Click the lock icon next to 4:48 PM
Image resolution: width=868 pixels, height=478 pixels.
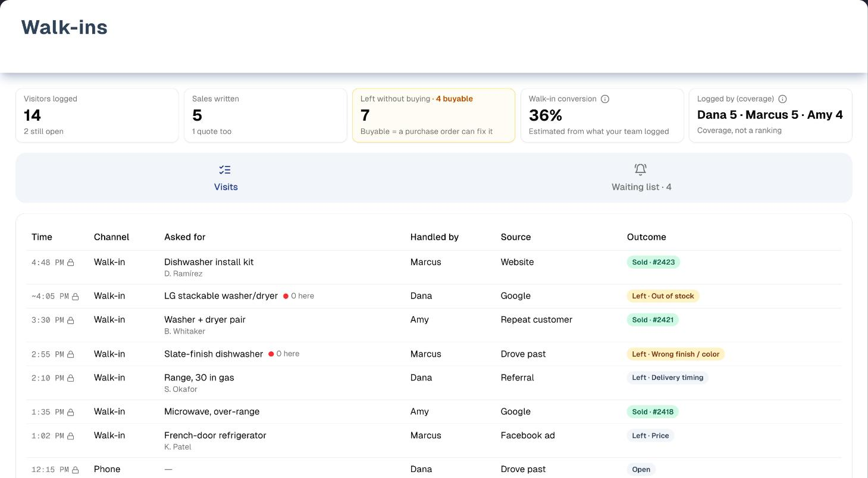coord(70,262)
